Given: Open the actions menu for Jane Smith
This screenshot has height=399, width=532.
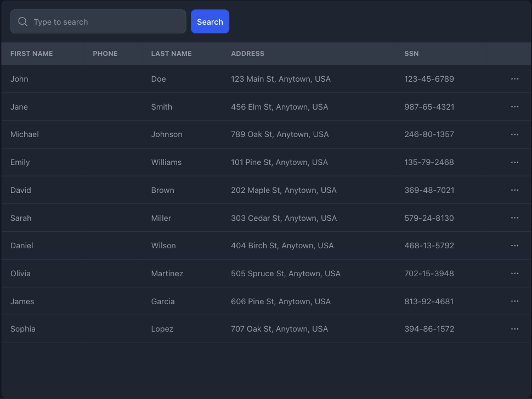Looking at the screenshot, I should 514,107.
